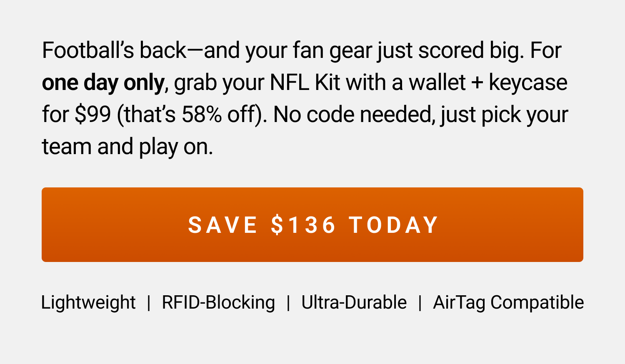Click the word 'TODAY' on the orange button
Viewport: 625px width, 364px height.
(x=393, y=225)
